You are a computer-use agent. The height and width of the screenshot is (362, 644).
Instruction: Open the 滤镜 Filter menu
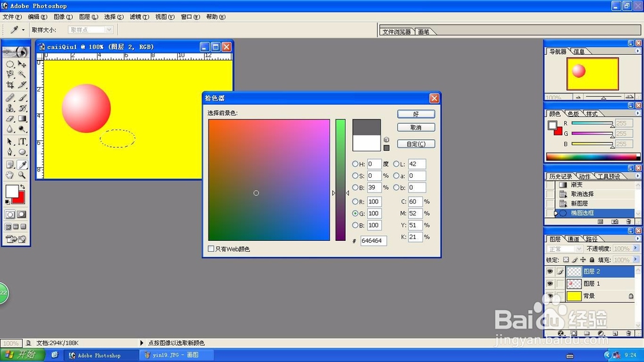(139, 17)
